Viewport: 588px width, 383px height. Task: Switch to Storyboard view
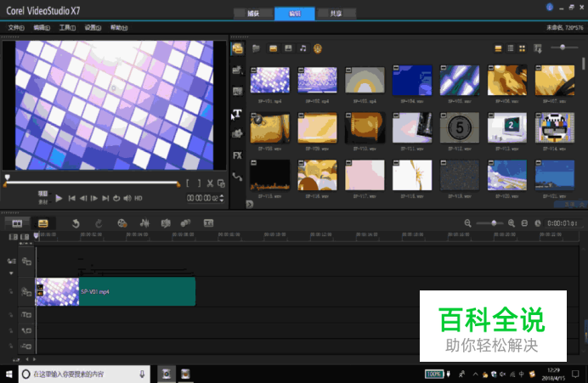(17, 223)
